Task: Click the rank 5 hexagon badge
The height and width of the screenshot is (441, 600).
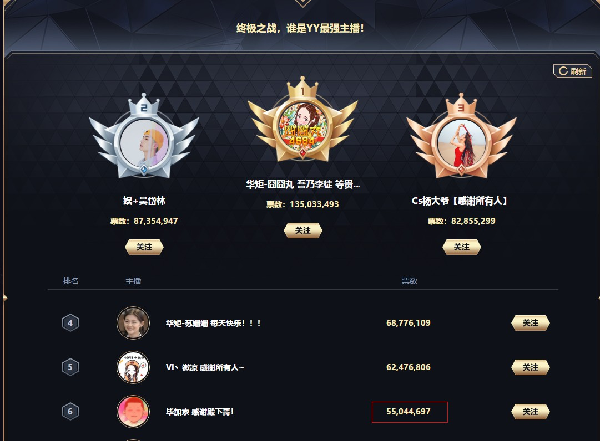Action: (x=70, y=367)
